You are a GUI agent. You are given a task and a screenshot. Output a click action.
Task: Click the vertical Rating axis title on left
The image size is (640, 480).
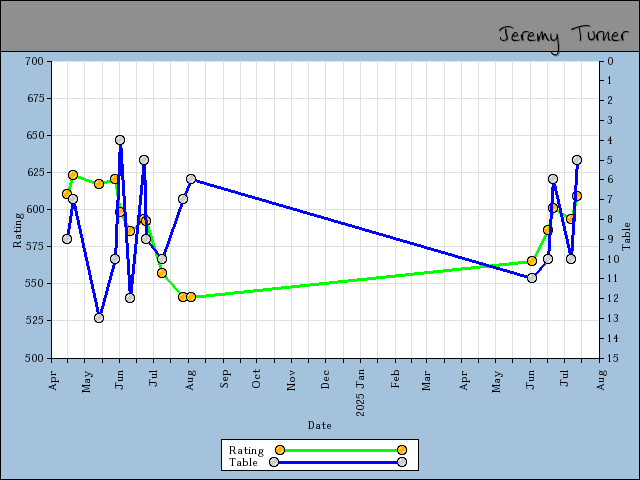[17, 229]
